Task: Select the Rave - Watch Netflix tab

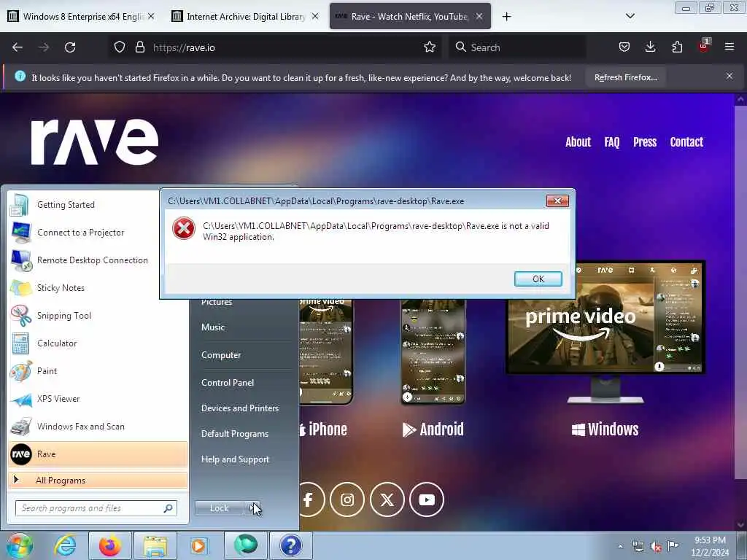Action: tap(410, 17)
